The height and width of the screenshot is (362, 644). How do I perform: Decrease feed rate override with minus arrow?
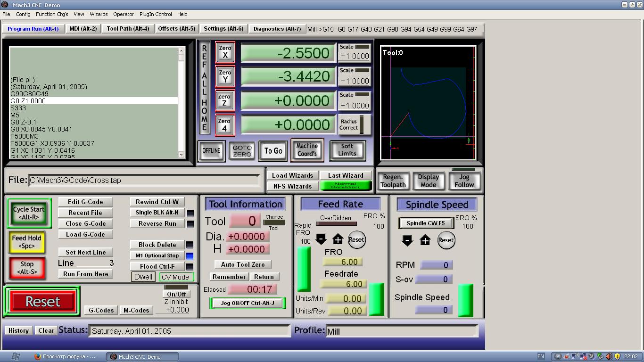(x=321, y=239)
